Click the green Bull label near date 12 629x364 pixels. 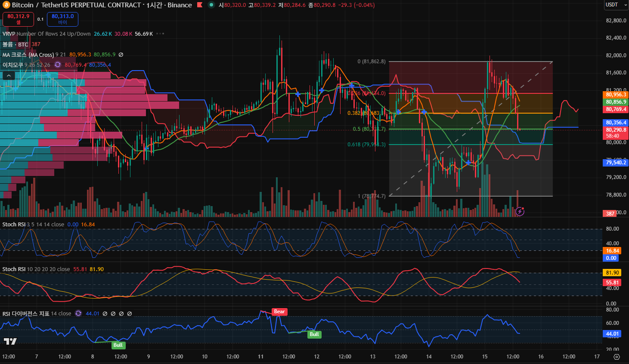click(314, 334)
